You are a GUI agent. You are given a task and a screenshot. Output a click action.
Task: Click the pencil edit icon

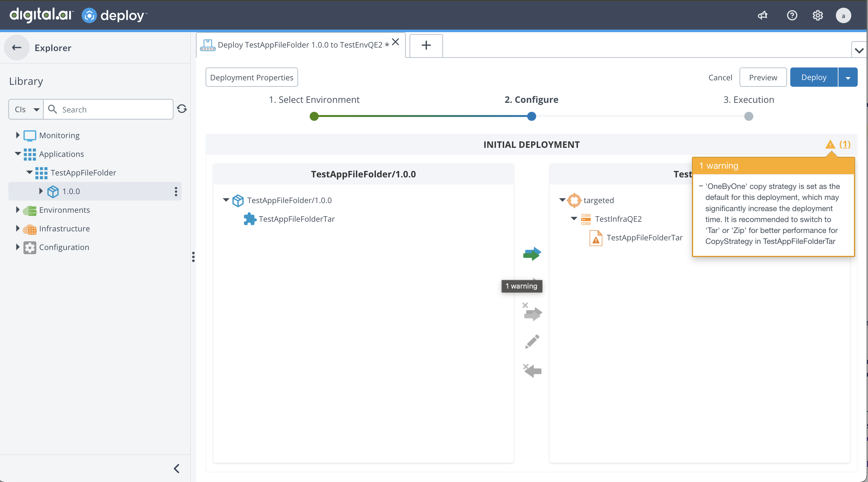click(532, 342)
